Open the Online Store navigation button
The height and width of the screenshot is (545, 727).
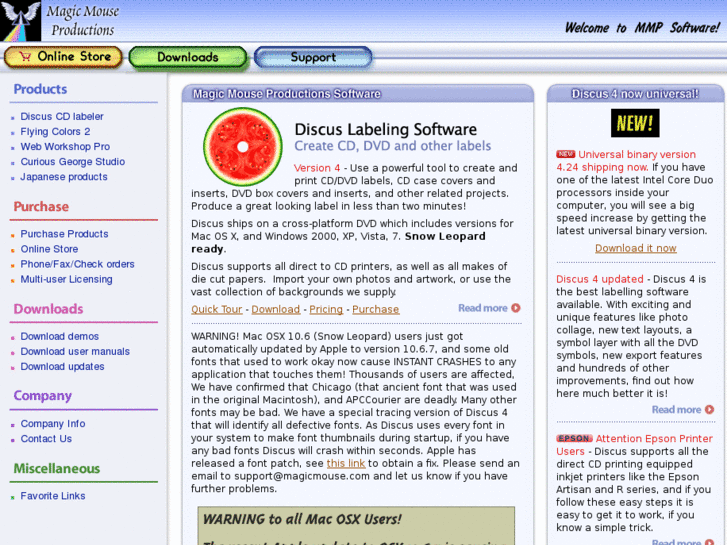click(x=63, y=57)
